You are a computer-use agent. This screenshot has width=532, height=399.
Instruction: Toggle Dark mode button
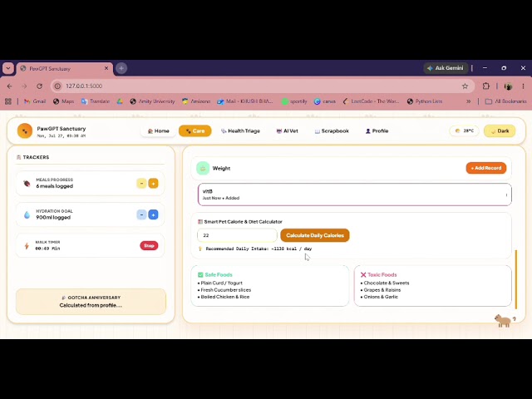pyautogui.click(x=500, y=131)
